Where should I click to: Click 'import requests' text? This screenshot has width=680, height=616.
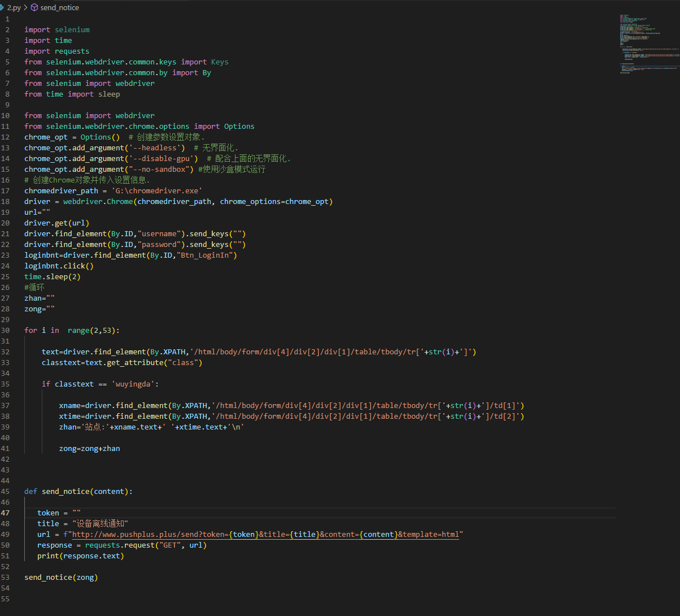click(x=57, y=51)
